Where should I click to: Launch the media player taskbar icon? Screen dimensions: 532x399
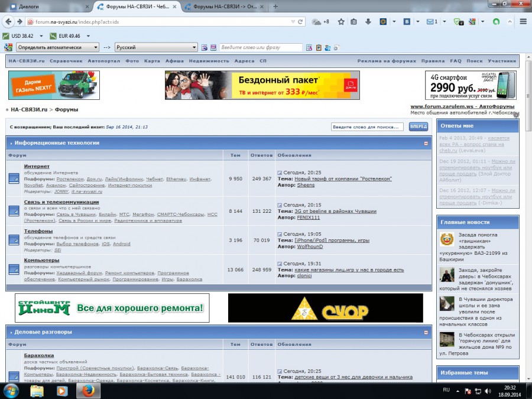61,391
